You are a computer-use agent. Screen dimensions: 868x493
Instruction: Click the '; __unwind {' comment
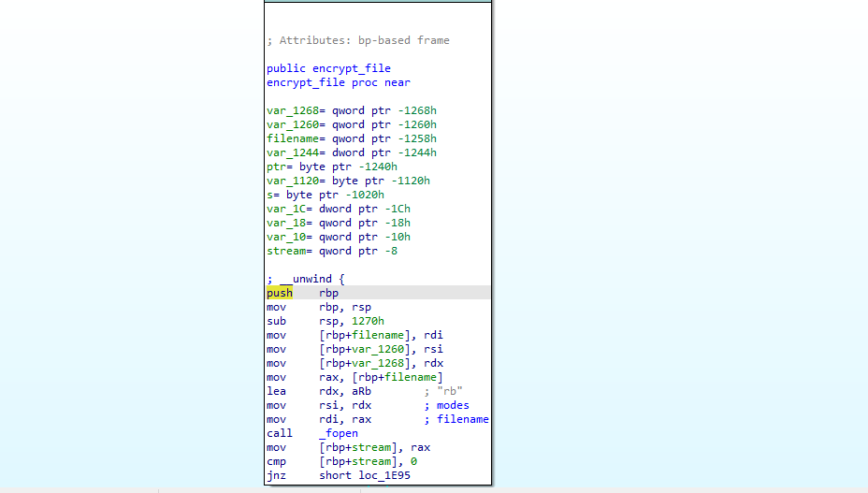pos(306,279)
